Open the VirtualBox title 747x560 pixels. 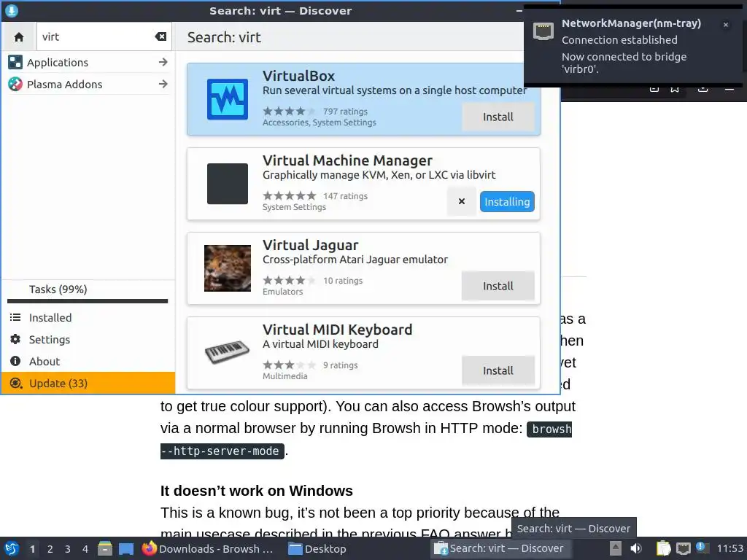[x=298, y=76]
